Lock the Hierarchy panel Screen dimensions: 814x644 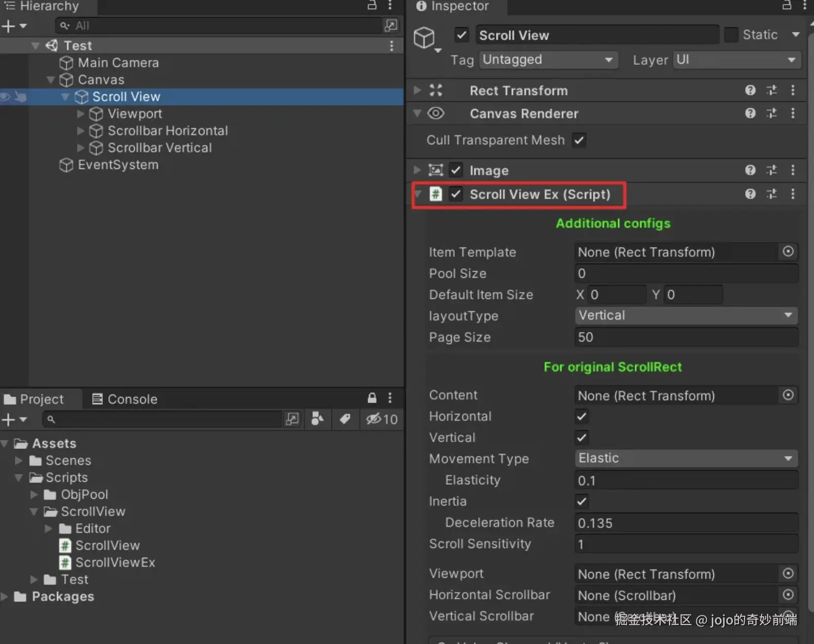(372, 5)
